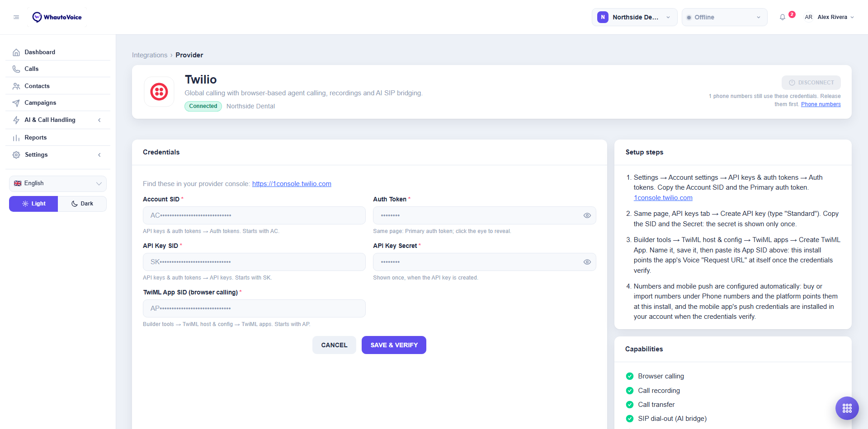868x429 pixels.
Task: Click the Save & Verify button
Action: (x=394, y=345)
